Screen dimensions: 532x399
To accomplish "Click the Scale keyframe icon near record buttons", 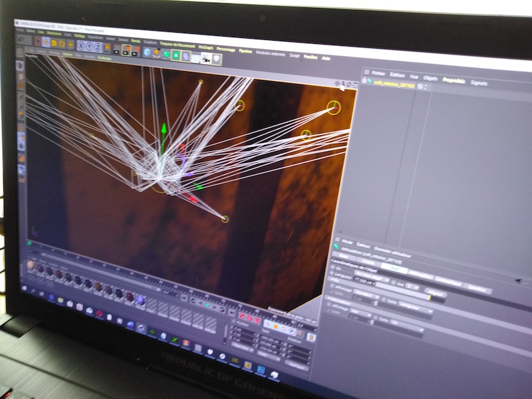I will (x=276, y=327).
